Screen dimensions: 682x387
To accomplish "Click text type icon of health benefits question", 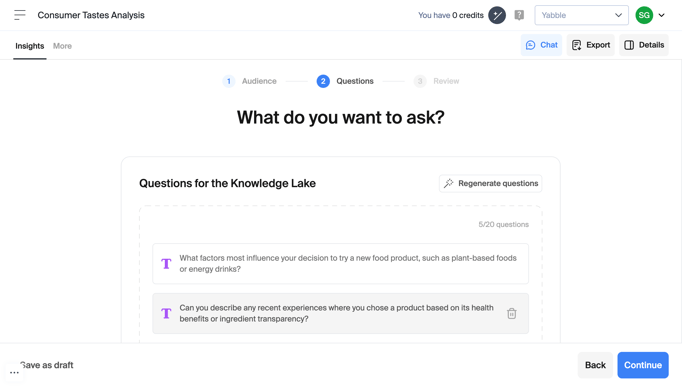I will (x=166, y=313).
